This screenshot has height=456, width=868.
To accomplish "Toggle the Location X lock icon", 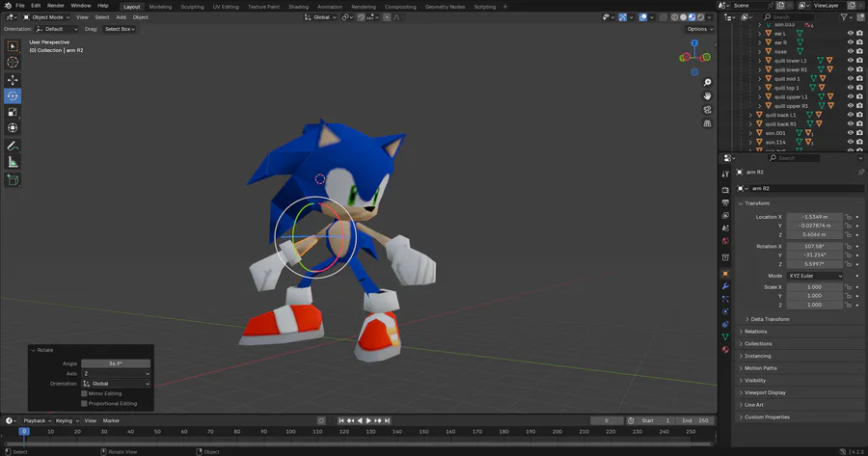I will [x=849, y=217].
